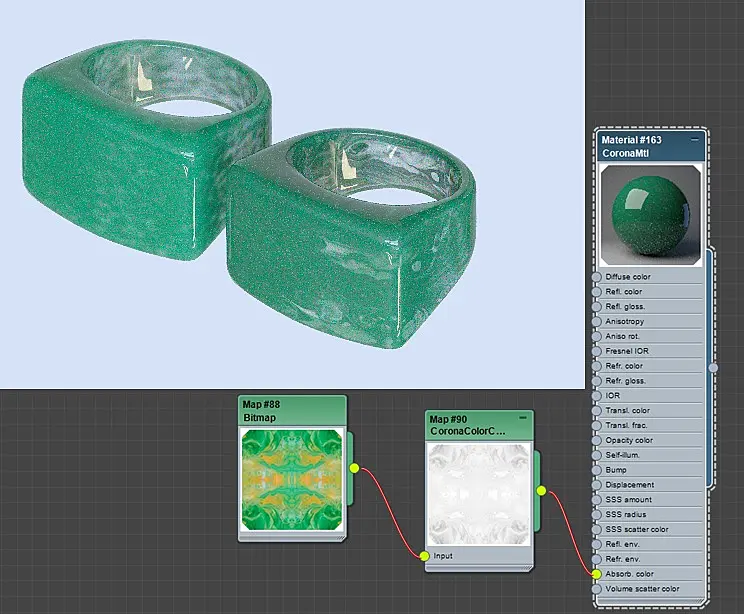This screenshot has width=744, height=614.
Task: Select the Volume scatter color socket
Action: [x=596, y=589]
